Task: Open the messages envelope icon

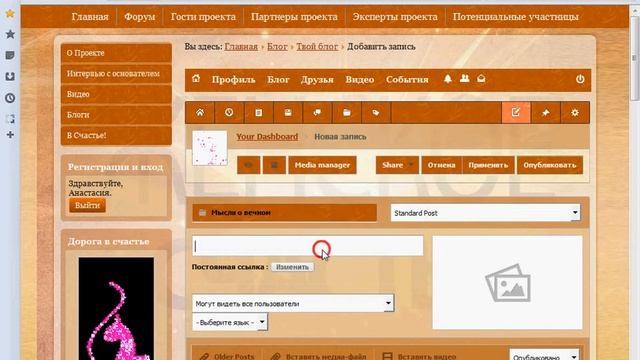Action: pos(481,78)
